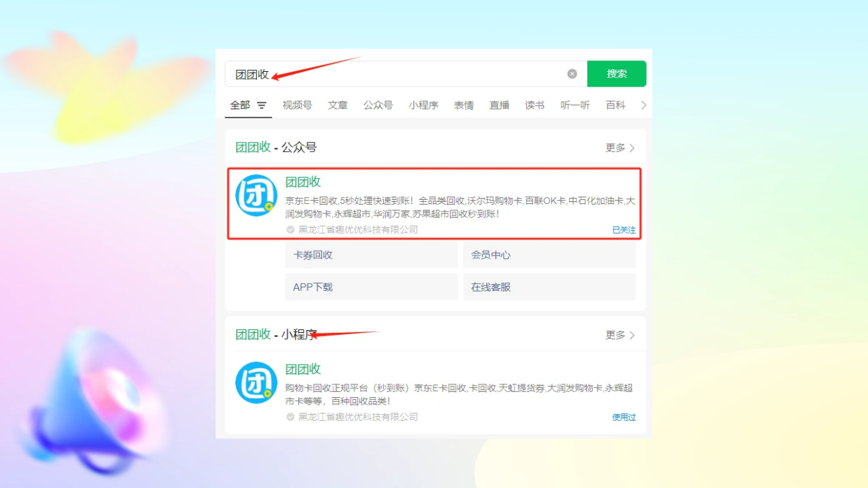
Task: Switch to the 直播 tab
Action: pos(499,105)
